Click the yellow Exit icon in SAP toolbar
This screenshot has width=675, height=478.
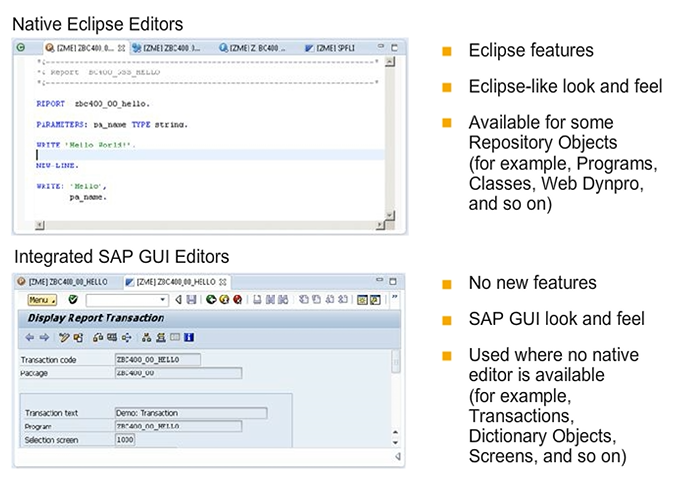(225, 299)
